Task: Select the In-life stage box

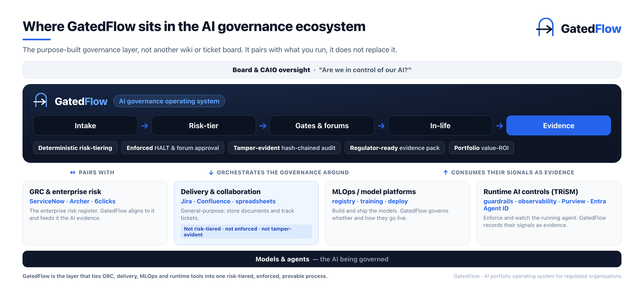Action: pos(440,126)
